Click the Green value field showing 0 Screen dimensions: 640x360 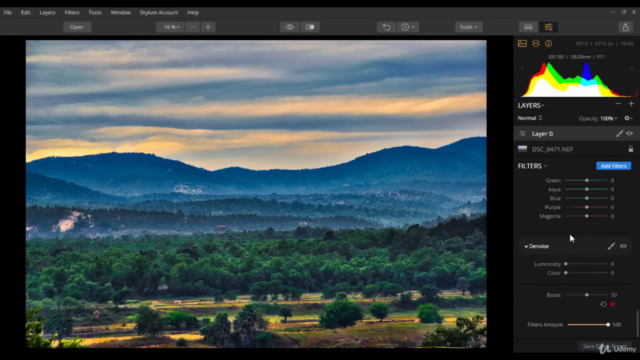pyautogui.click(x=612, y=180)
